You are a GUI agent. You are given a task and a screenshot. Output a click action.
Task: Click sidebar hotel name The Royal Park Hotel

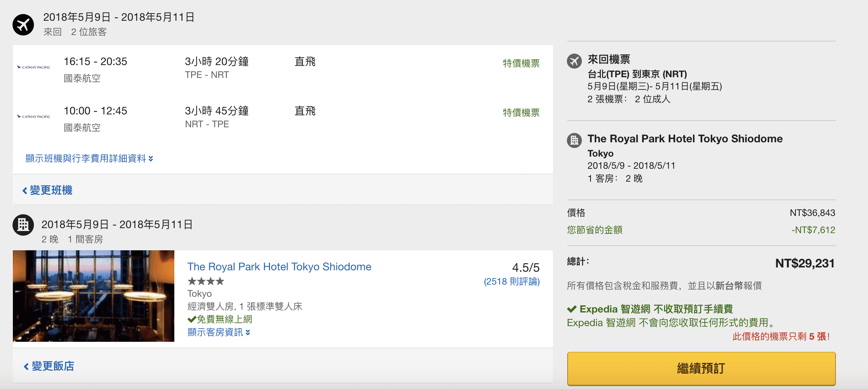coord(685,139)
